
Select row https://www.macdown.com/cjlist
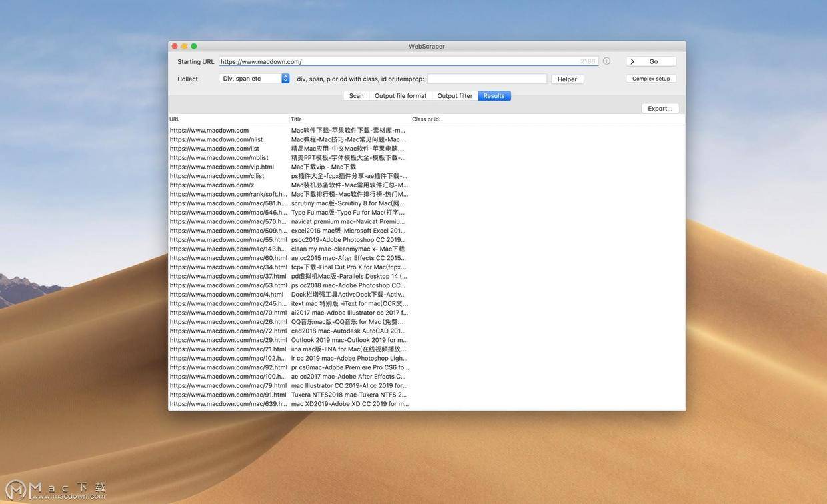[x=427, y=176]
